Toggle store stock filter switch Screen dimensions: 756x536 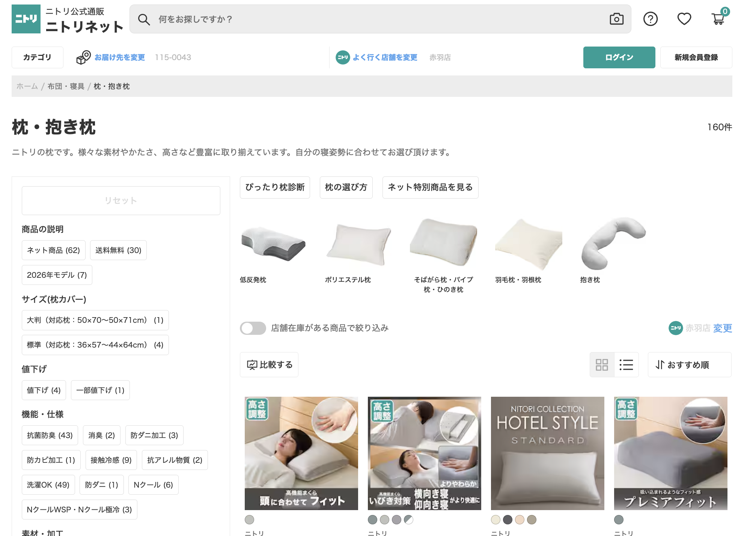[253, 328]
